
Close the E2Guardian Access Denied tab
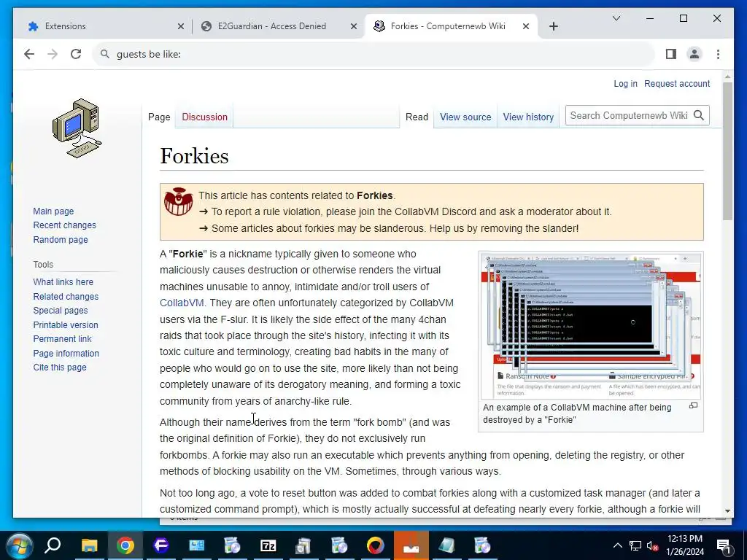pos(354,26)
